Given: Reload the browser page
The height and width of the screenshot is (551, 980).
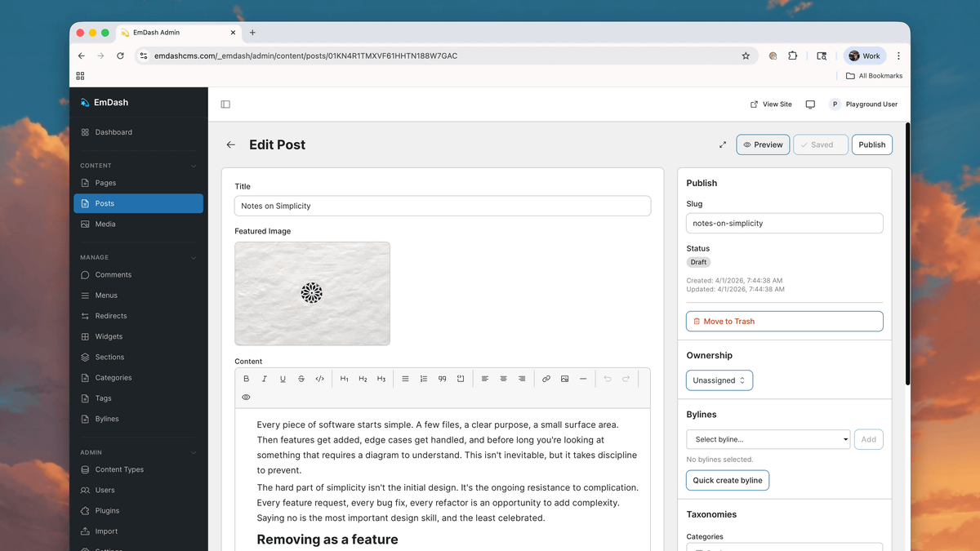Looking at the screenshot, I should (120, 56).
